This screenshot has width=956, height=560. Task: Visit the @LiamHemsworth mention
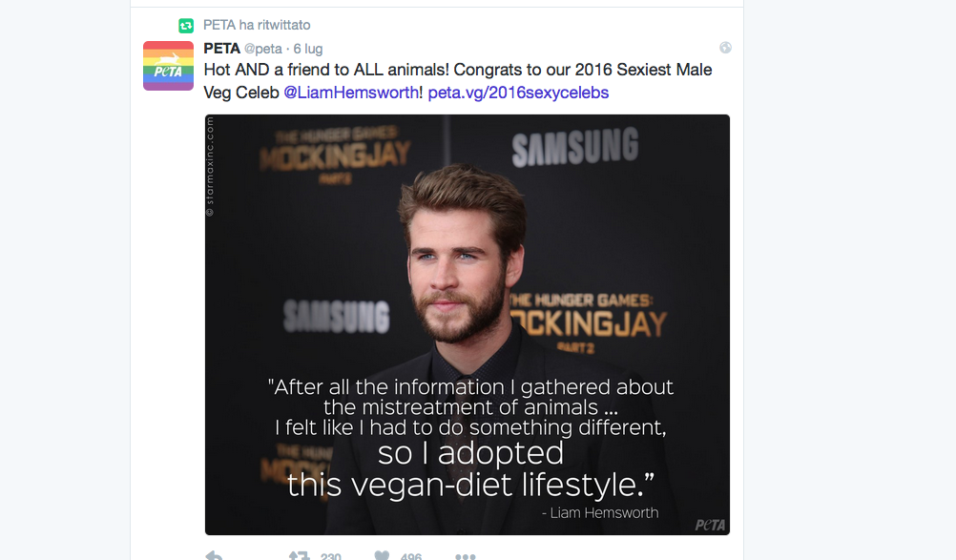(x=351, y=93)
